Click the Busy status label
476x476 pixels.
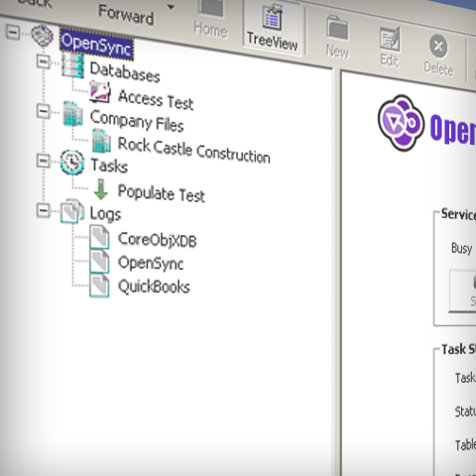coord(461,248)
